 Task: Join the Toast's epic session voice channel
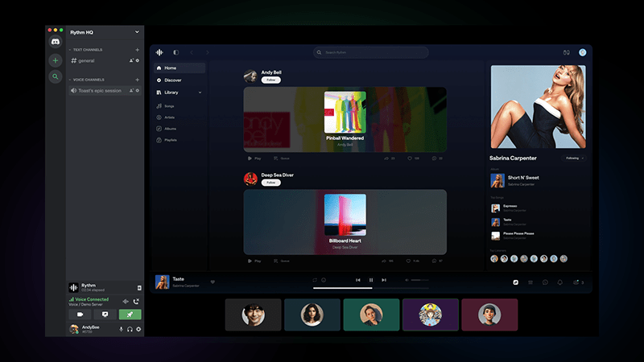(x=105, y=91)
